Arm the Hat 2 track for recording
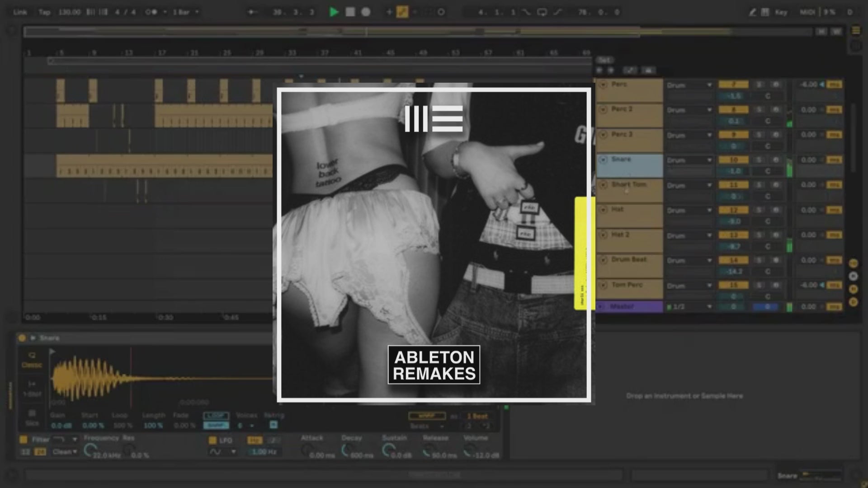 point(776,235)
